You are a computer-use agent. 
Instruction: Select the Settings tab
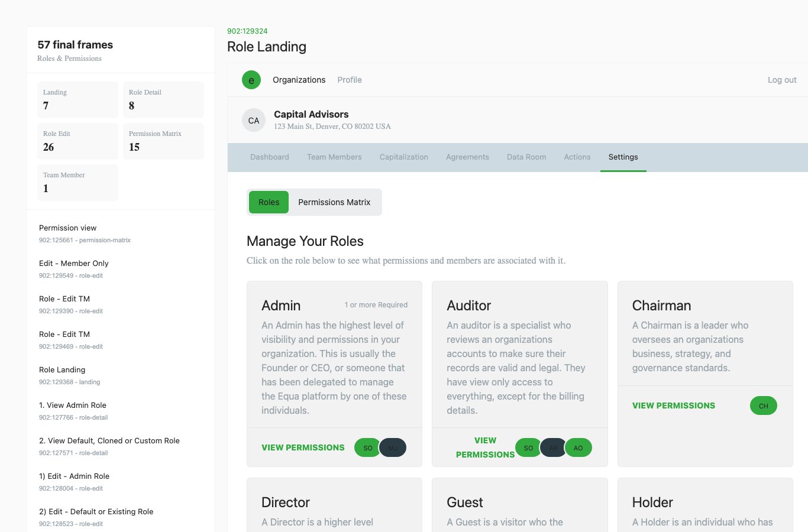pos(623,157)
